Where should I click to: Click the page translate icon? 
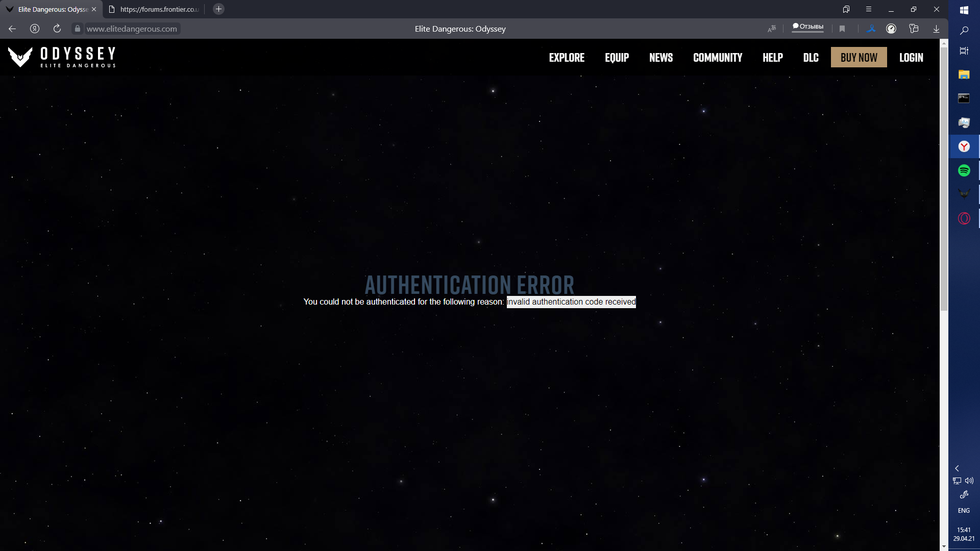[x=772, y=29]
